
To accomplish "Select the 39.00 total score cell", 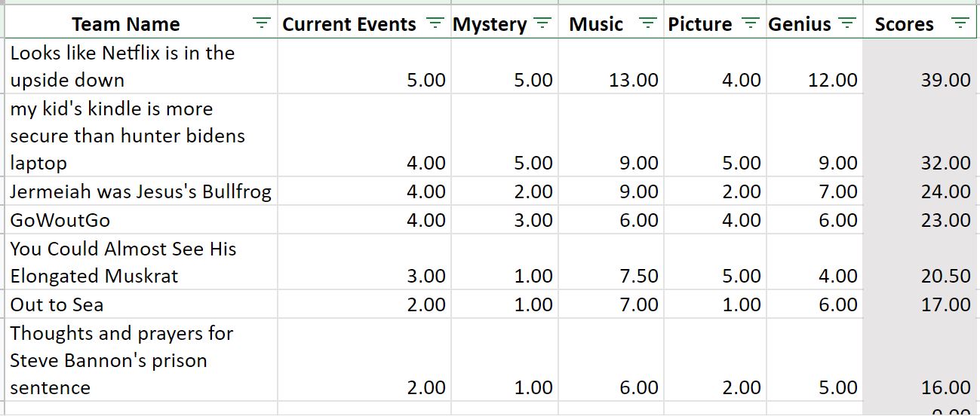I will pyautogui.click(x=920, y=66).
